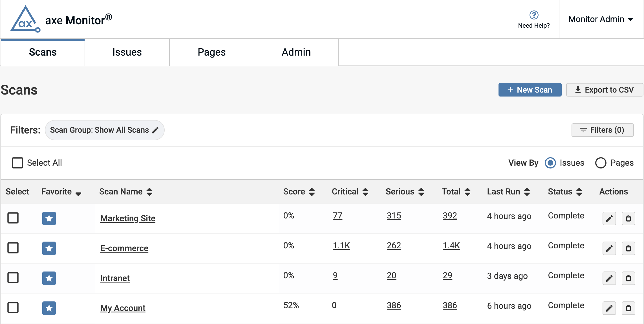Image resolution: width=644 pixels, height=324 pixels.
Task: Open the Monitor Admin user dropdown
Action: 601,19
